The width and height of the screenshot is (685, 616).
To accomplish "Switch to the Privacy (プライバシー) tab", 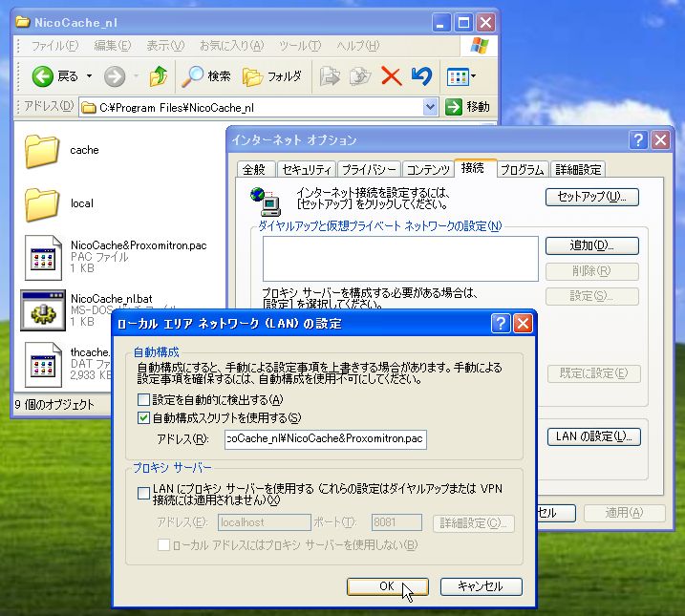I will pos(369,169).
